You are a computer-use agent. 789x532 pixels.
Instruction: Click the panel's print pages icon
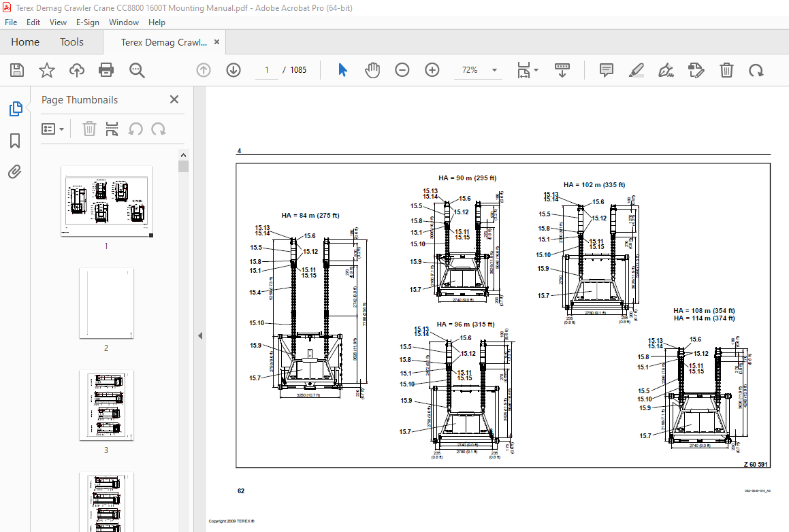pyautogui.click(x=112, y=129)
